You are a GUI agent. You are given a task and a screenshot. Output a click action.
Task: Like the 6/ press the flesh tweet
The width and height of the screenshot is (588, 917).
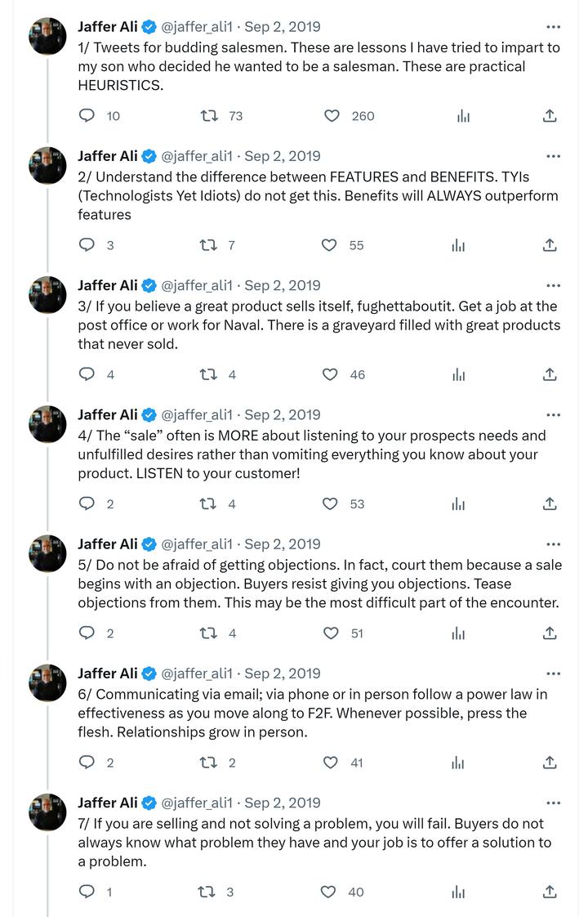(330, 763)
